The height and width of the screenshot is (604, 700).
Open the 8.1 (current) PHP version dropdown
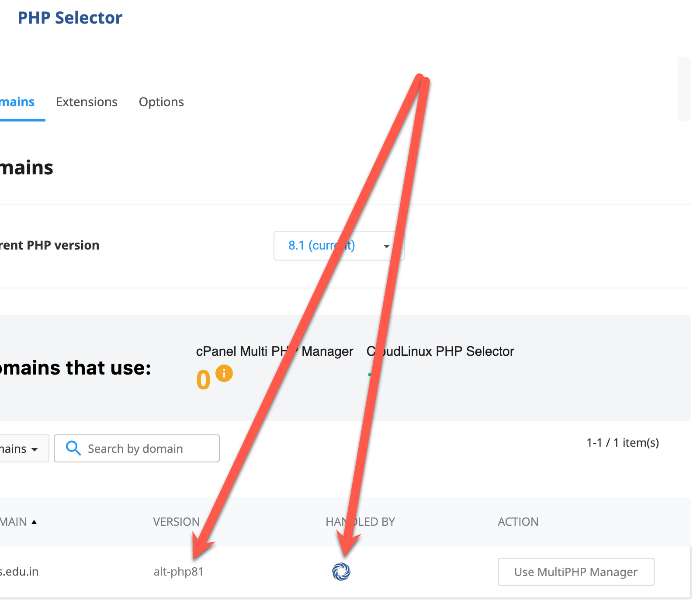[339, 246]
